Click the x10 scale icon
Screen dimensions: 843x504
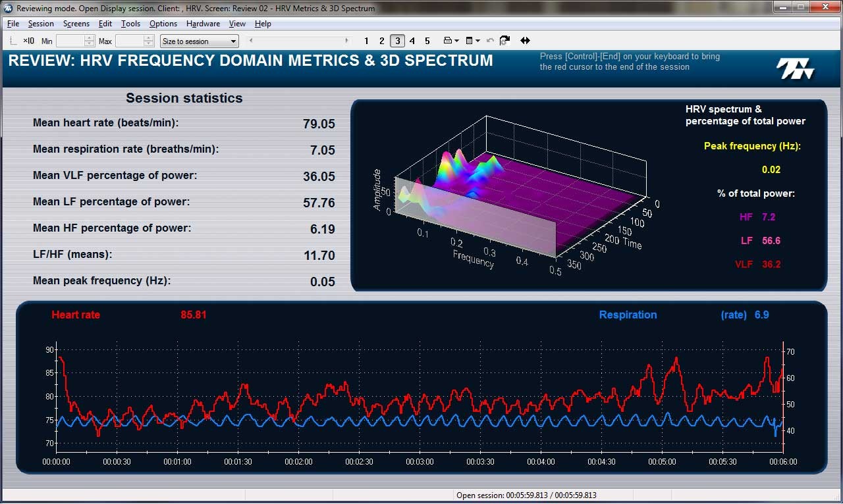[29, 41]
